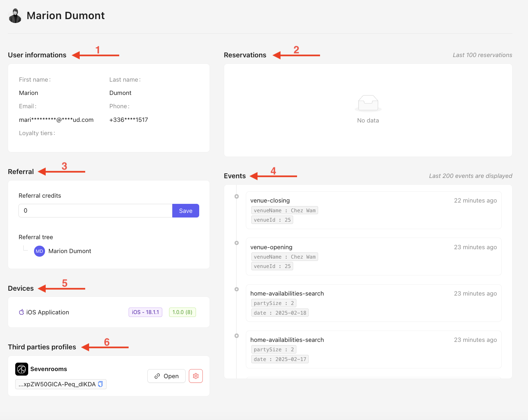The image size is (528, 420).
Task: Click the masked email address value
Action: click(x=56, y=120)
